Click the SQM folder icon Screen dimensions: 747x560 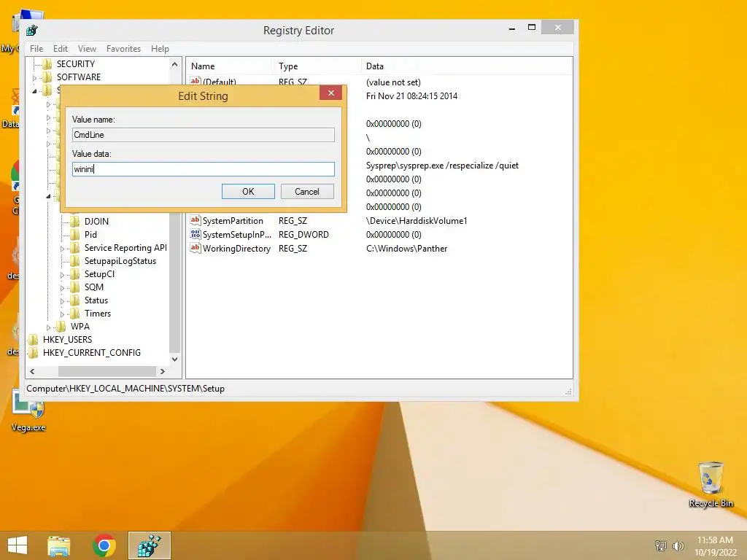(75, 287)
